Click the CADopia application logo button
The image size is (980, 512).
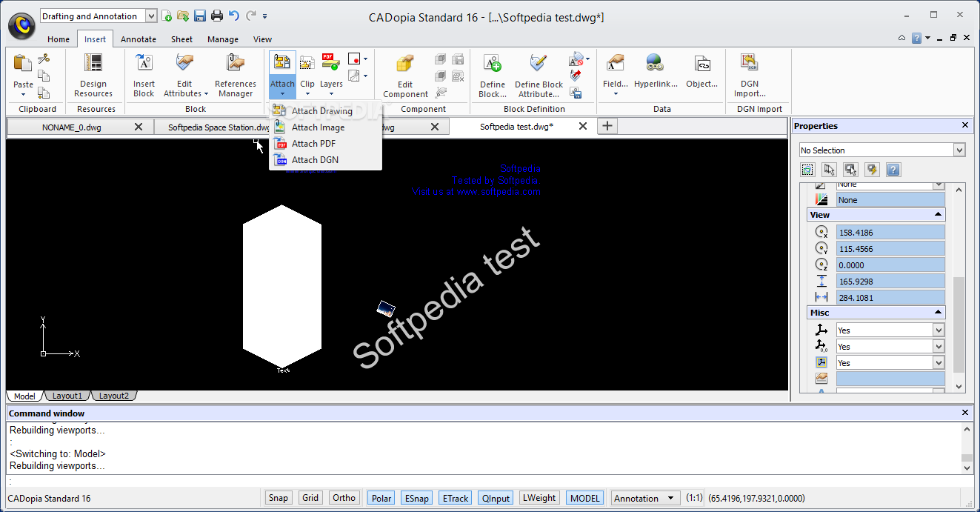21,26
